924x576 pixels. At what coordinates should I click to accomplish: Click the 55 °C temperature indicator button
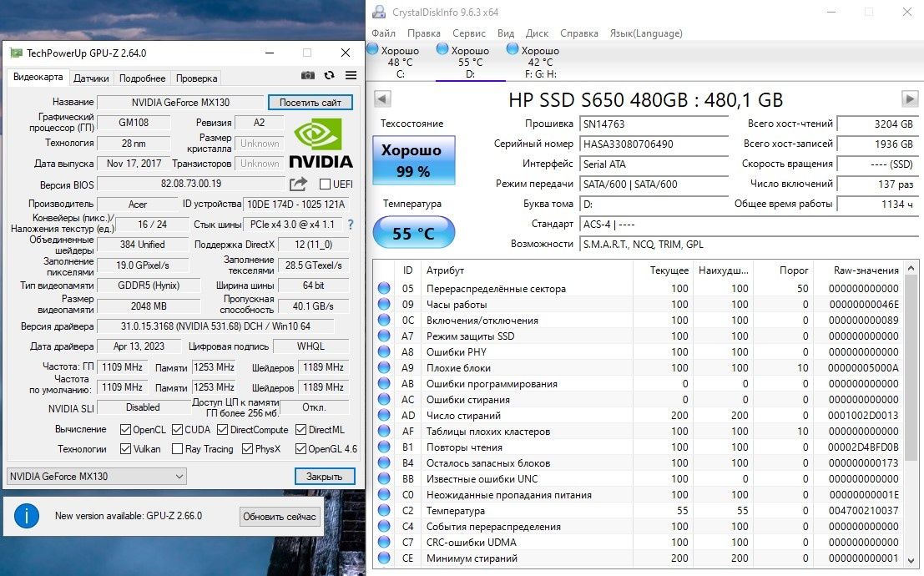click(414, 233)
